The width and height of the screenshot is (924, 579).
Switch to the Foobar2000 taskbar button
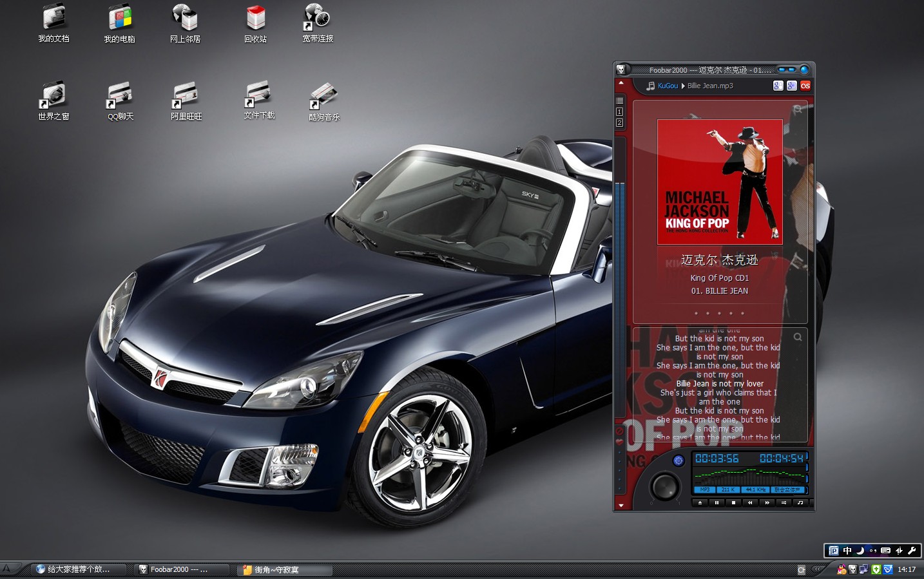(x=181, y=569)
